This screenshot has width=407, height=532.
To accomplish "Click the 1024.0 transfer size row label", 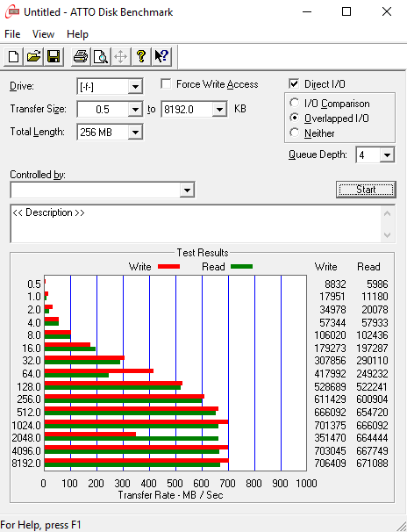I will click(26, 426).
